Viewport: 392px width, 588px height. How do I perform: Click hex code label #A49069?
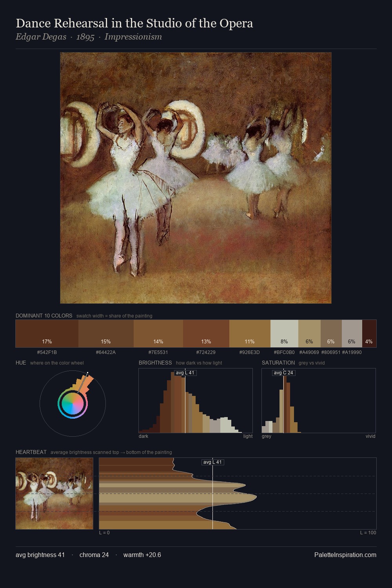(x=309, y=352)
